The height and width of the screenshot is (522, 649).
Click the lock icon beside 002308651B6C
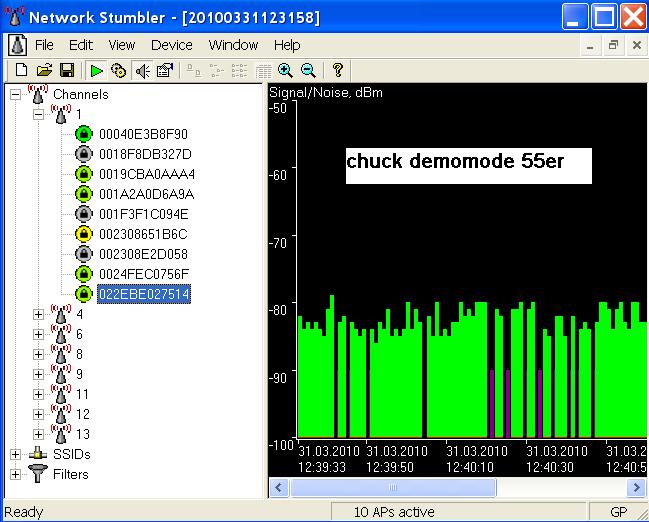(x=84, y=234)
